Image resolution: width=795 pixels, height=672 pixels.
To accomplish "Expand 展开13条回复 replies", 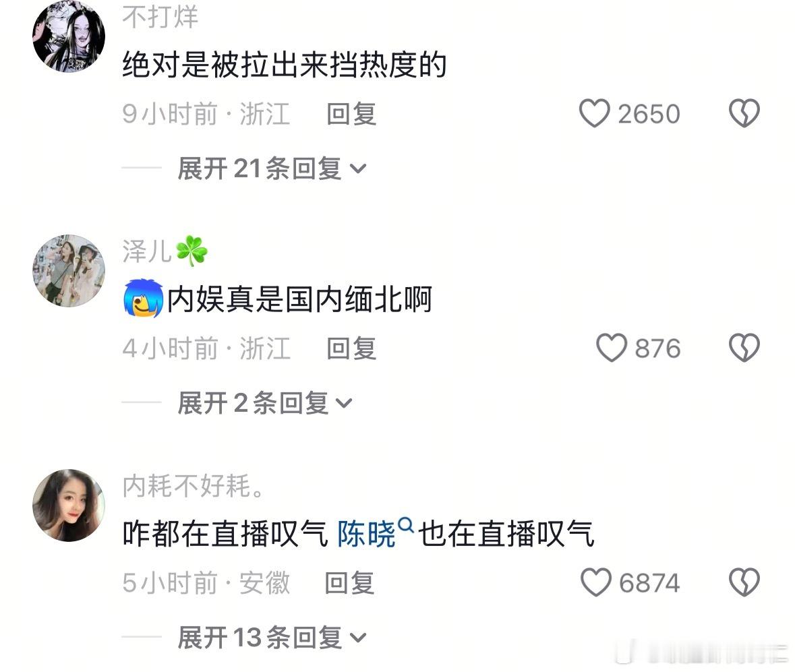I will coord(272,638).
